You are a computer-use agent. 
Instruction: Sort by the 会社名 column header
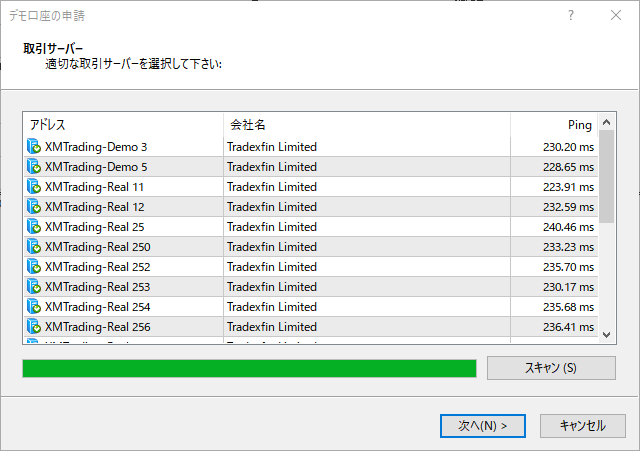point(367,124)
